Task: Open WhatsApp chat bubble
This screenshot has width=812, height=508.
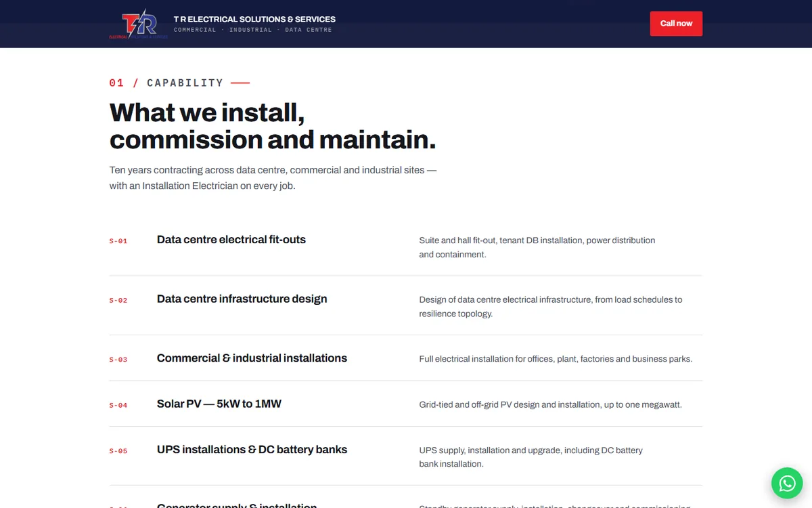Action: pos(787,483)
